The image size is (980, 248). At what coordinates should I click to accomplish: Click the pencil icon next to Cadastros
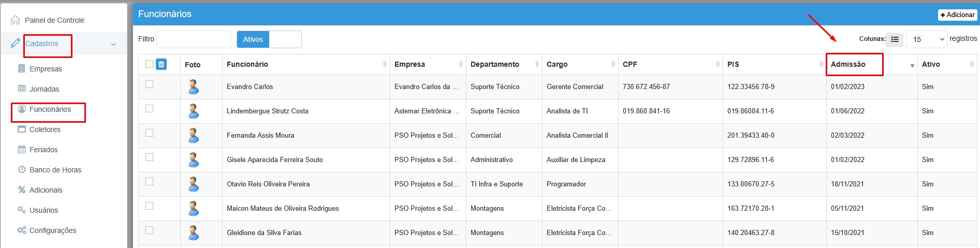coord(16,43)
